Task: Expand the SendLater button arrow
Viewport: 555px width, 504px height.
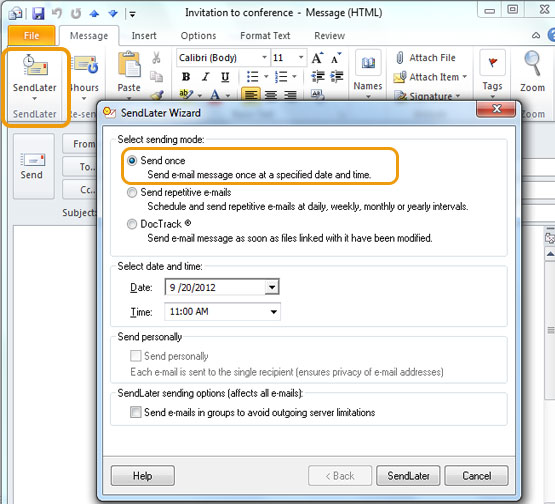Action: (35, 99)
